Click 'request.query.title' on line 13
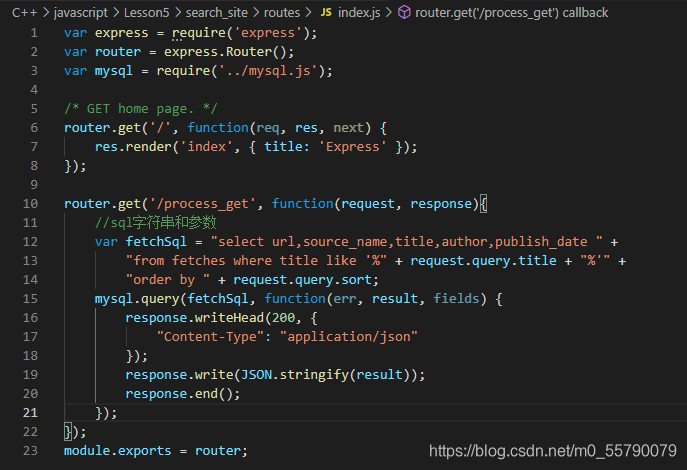 [483, 261]
